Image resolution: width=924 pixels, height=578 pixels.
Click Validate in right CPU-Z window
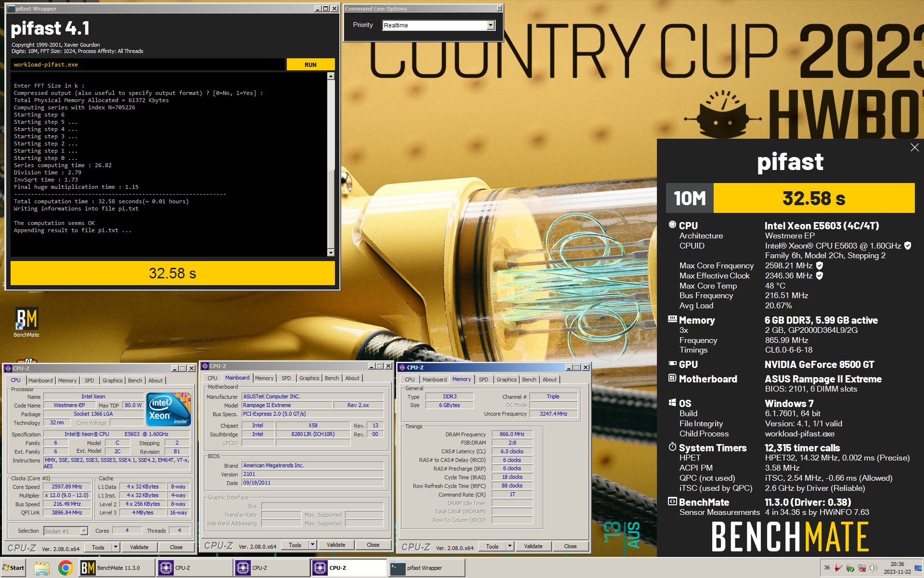[533, 546]
